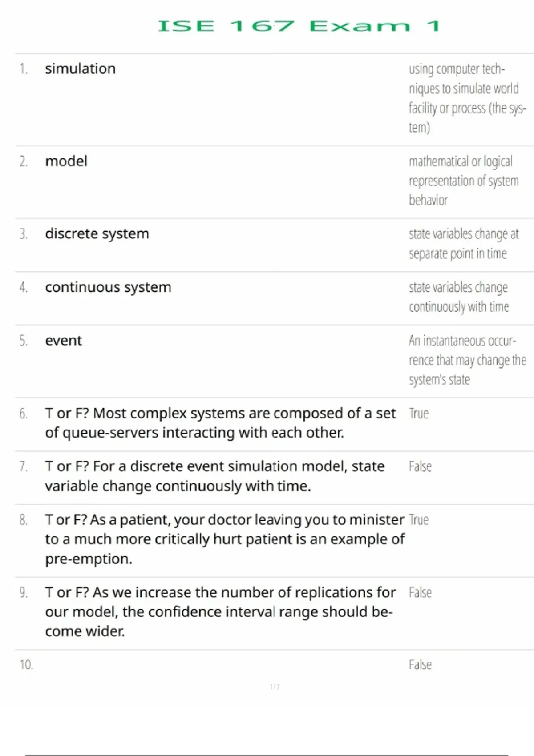Click the pre-emption patient question text
The image size is (534, 756).
(224, 539)
